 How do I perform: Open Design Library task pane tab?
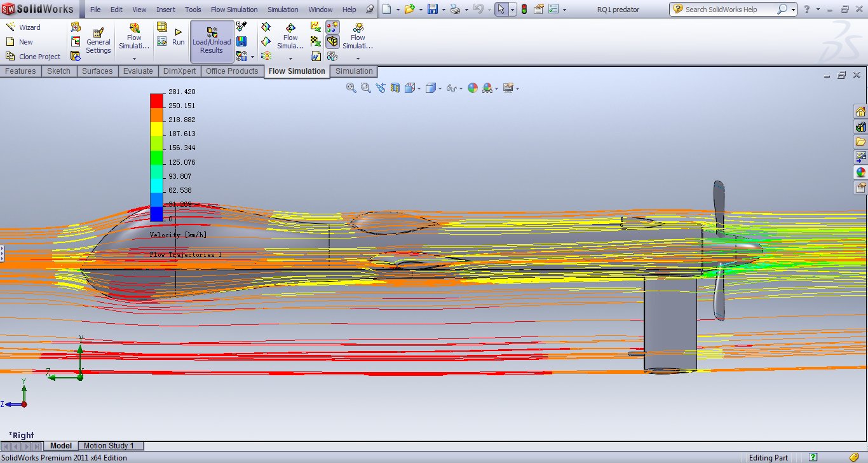(x=860, y=127)
